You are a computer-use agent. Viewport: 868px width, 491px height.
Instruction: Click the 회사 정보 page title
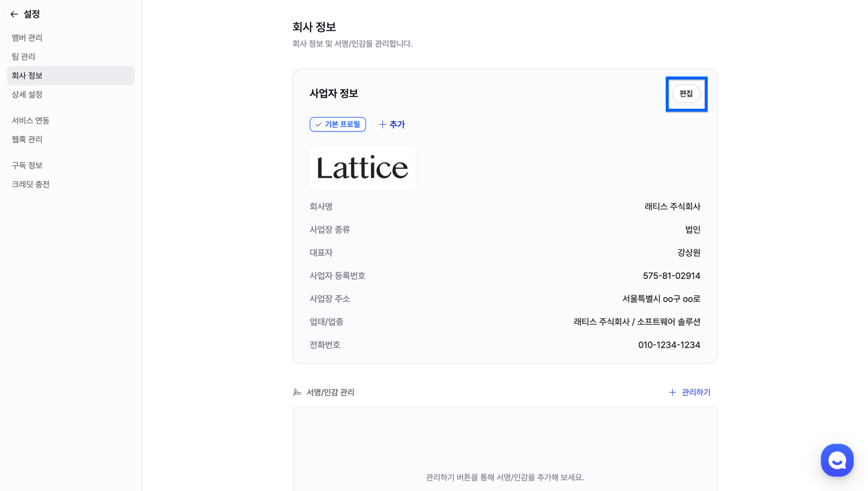pyautogui.click(x=314, y=27)
